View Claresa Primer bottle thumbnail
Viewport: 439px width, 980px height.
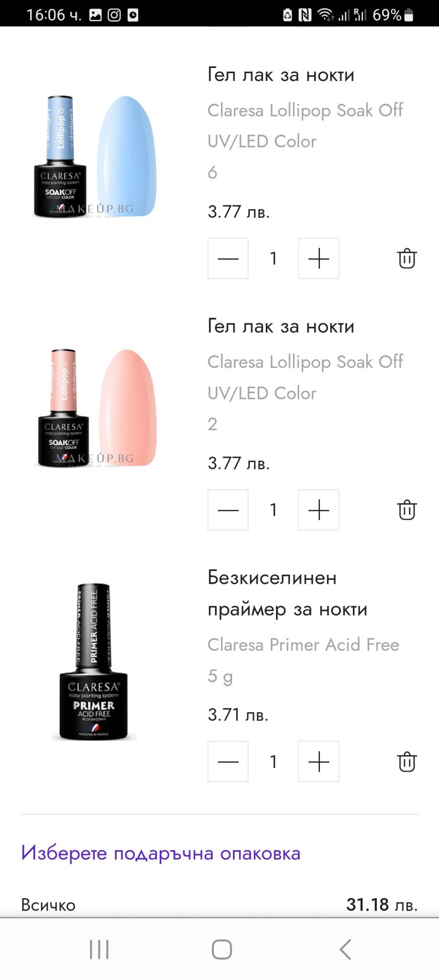tap(94, 661)
